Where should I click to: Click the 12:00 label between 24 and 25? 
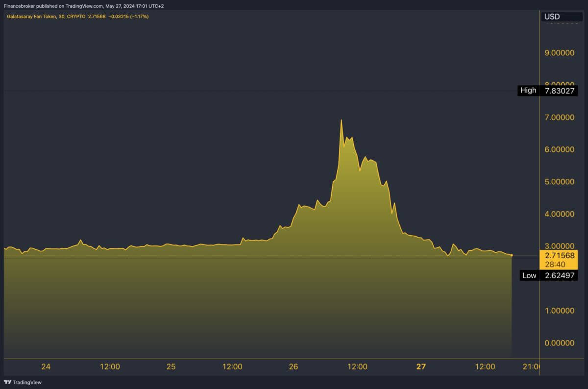(x=110, y=366)
